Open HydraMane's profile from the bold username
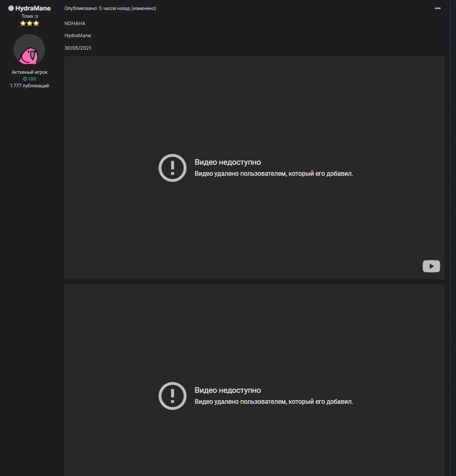 pyautogui.click(x=33, y=8)
